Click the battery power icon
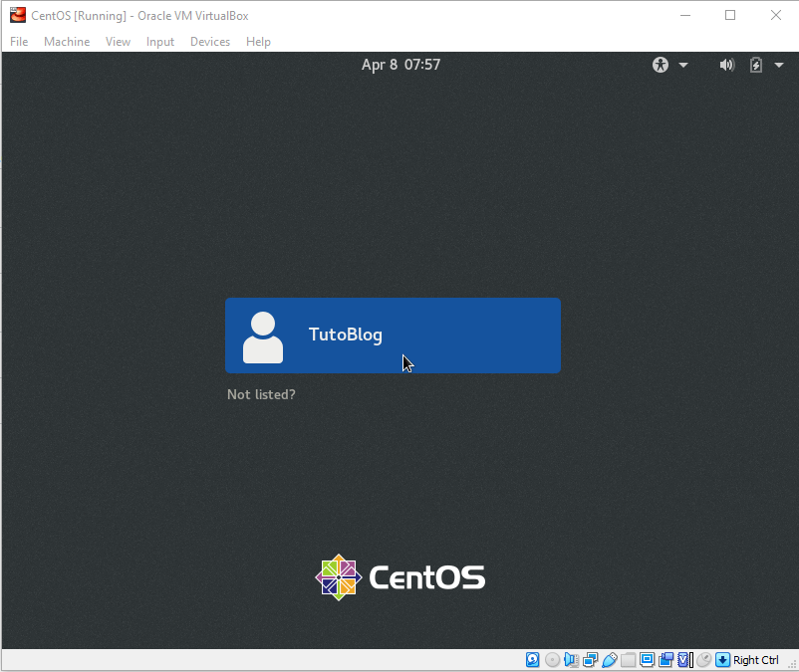This screenshot has height=672, width=799. [x=756, y=65]
